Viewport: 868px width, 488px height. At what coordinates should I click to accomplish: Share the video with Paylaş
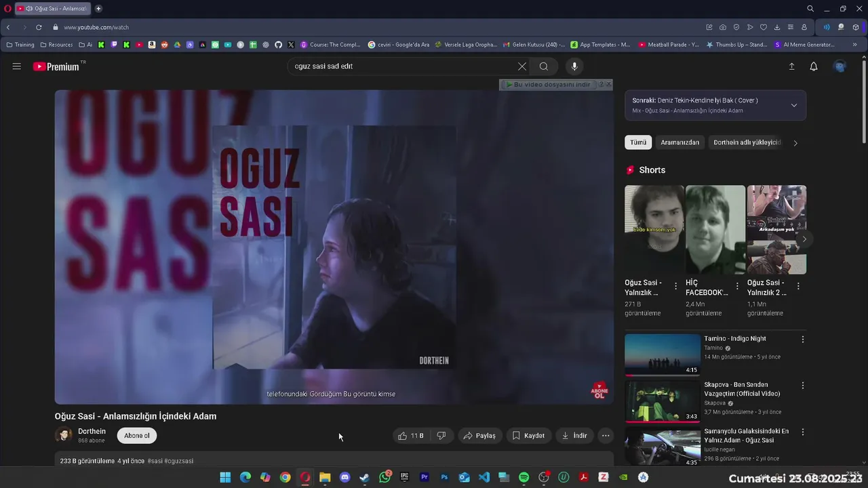[x=479, y=436]
